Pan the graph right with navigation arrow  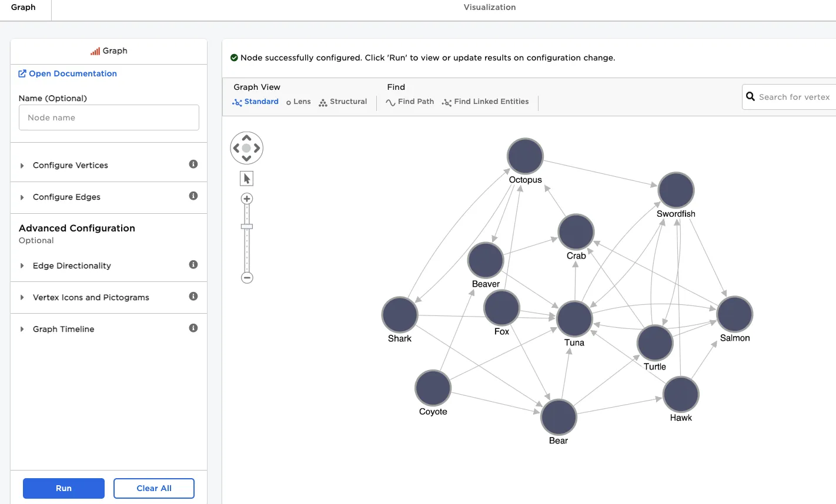(257, 148)
